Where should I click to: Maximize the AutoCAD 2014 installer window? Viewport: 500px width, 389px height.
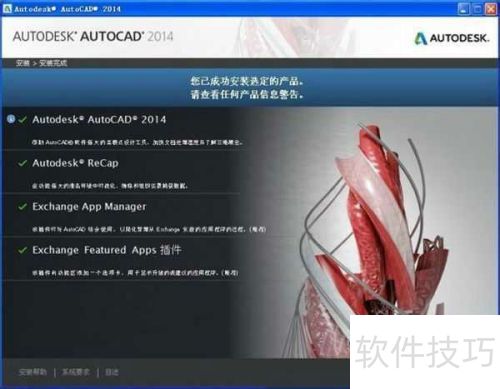477,9
